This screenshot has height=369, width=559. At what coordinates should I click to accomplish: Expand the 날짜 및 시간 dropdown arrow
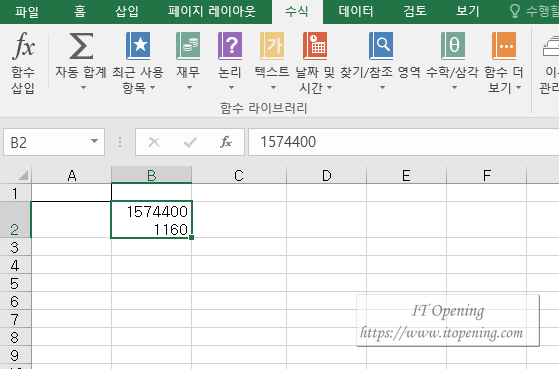click(329, 87)
